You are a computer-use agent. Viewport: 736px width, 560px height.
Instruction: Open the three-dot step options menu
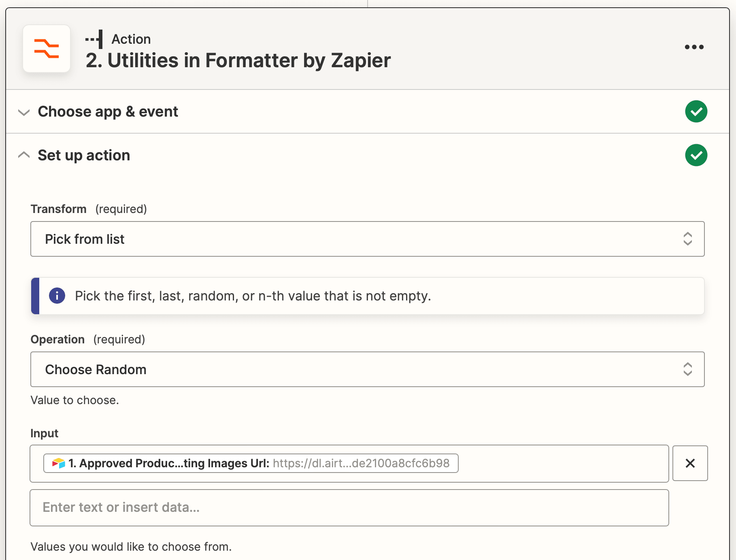(694, 47)
